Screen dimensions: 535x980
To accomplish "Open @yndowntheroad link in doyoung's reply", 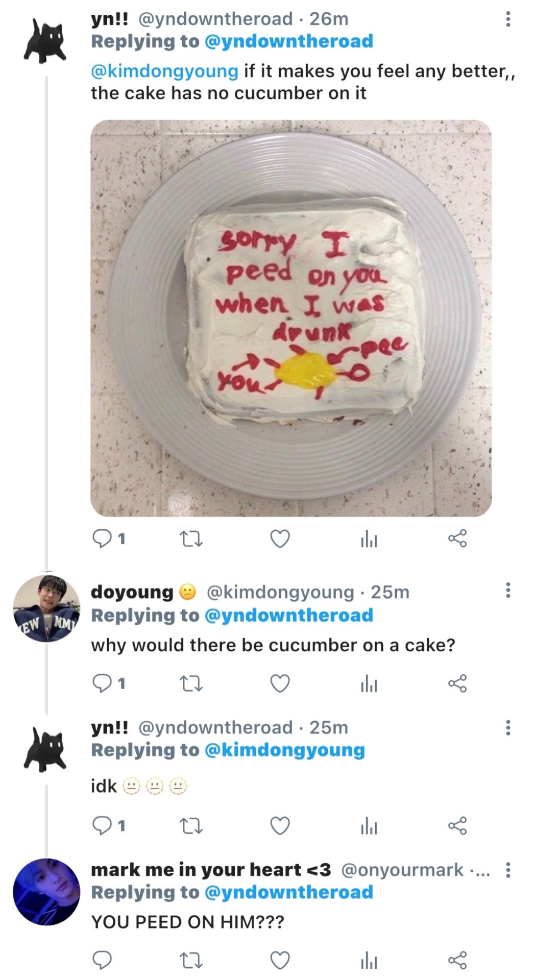I will pos(288,615).
